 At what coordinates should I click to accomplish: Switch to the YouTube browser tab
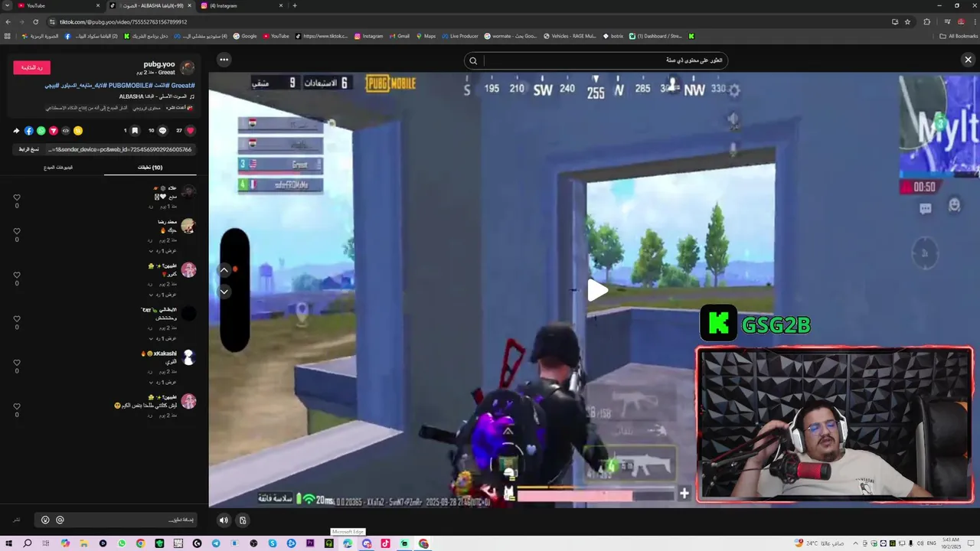[x=58, y=5]
